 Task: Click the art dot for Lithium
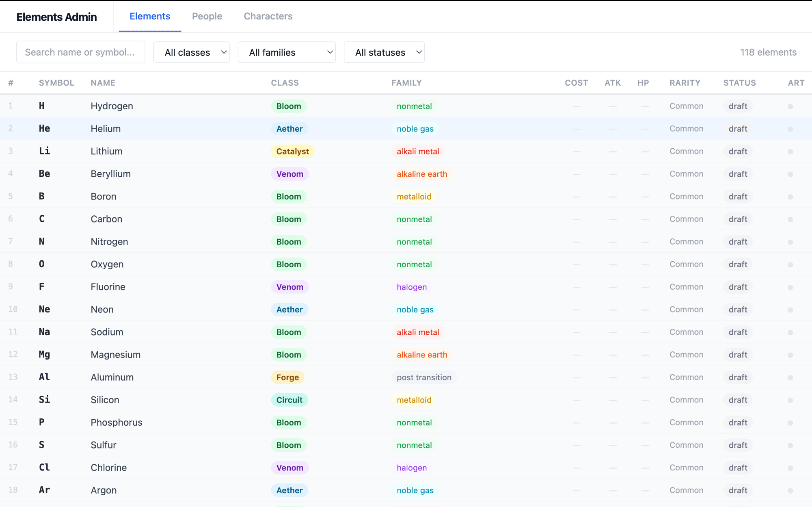coord(790,152)
